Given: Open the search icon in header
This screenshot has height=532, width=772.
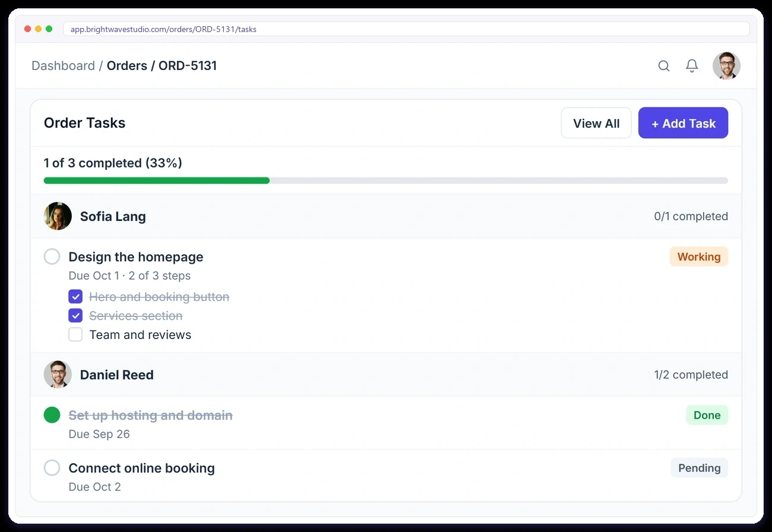Looking at the screenshot, I should [664, 66].
